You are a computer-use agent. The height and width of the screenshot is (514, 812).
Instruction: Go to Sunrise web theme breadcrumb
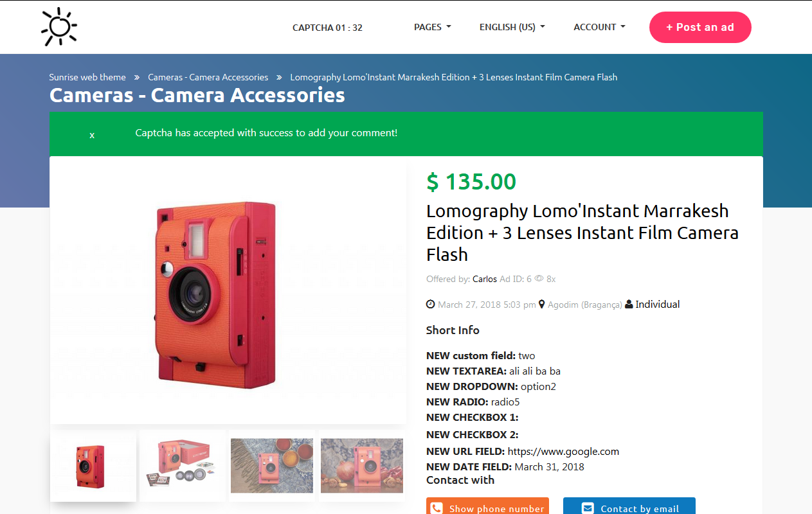click(x=87, y=77)
